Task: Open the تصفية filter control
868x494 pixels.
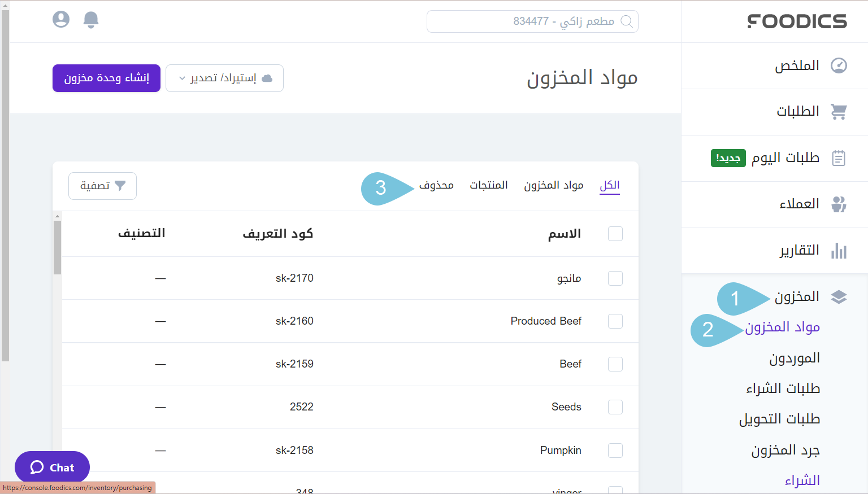Action: [102, 186]
